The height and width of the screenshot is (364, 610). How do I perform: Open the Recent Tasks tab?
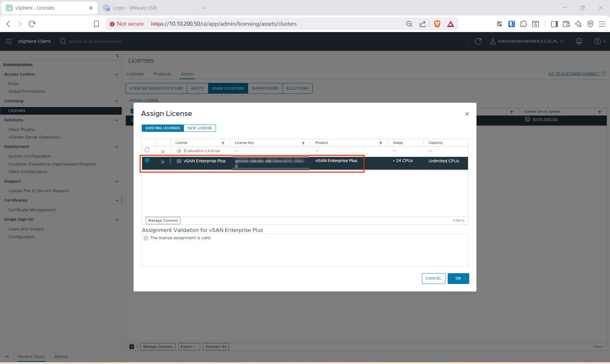pyautogui.click(x=31, y=356)
